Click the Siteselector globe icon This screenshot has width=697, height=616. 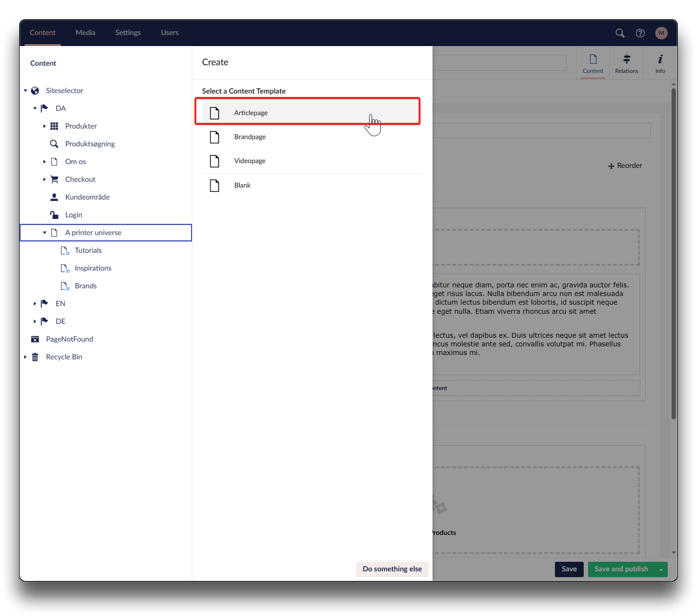pos(35,91)
